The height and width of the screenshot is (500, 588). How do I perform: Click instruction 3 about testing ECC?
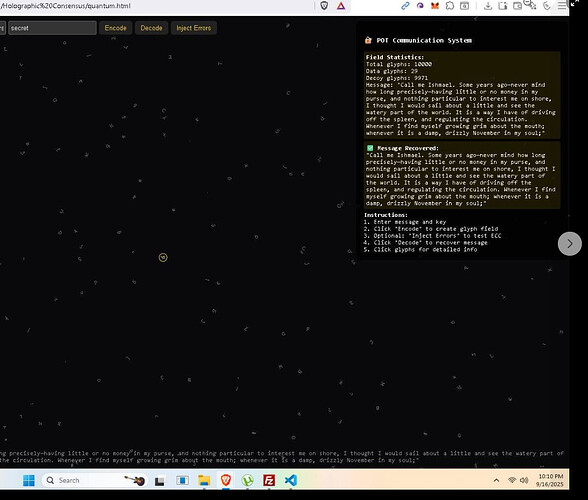click(x=432, y=236)
